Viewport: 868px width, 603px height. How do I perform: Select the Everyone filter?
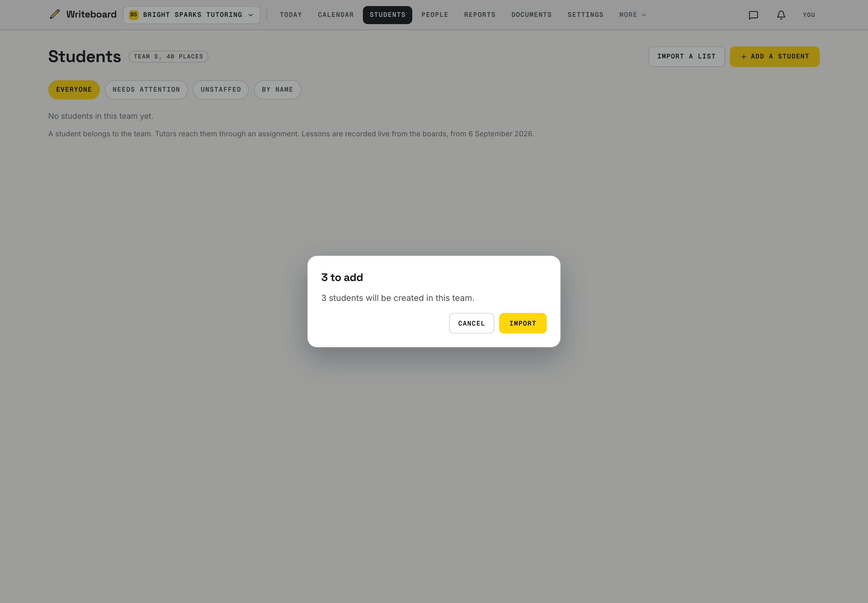click(x=74, y=90)
